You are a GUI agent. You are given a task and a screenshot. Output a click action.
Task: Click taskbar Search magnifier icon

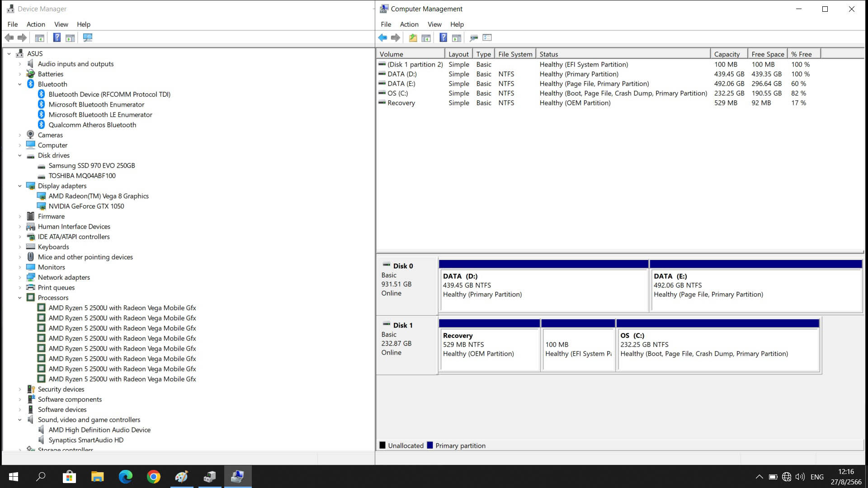point(41,476)
